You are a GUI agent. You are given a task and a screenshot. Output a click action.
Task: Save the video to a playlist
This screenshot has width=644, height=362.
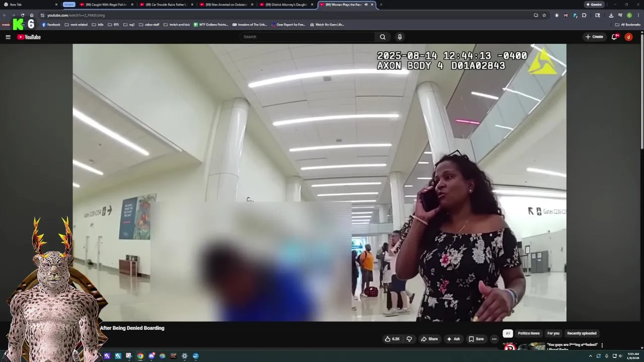[x=476, y=339]
